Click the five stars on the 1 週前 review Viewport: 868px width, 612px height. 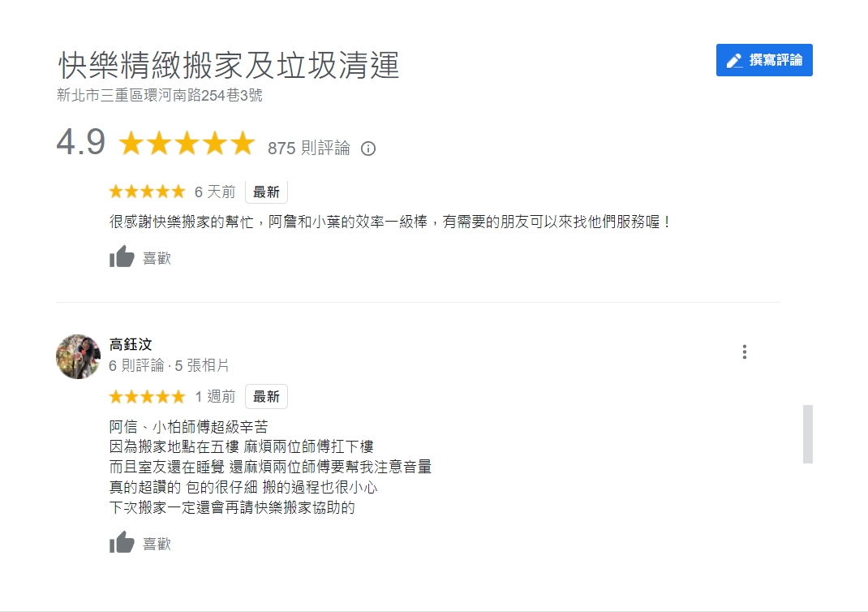(147, 396)
